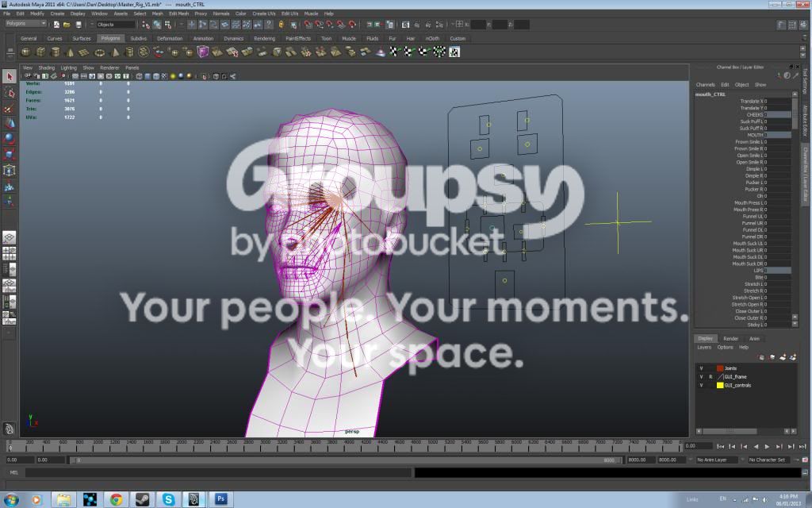Image resolution: width=812 pixels, height=508 pixels.
Task: Click the use all lights yellow sphere icon
Action: tap(173, 76)
